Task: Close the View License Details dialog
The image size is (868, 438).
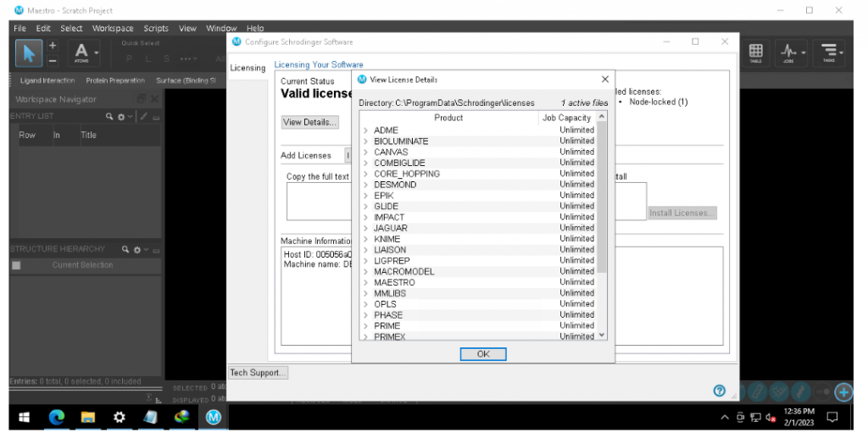Action: [605, 80]
